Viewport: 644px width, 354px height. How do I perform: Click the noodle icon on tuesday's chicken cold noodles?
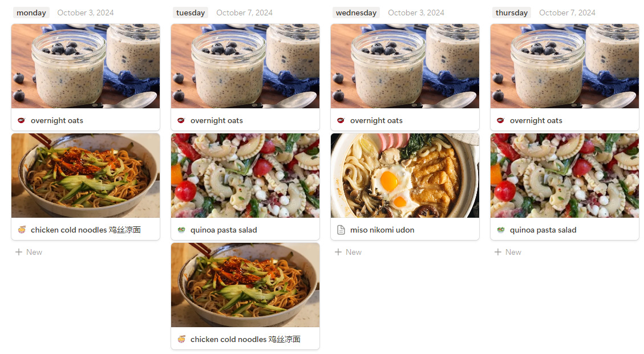point(181,339)
